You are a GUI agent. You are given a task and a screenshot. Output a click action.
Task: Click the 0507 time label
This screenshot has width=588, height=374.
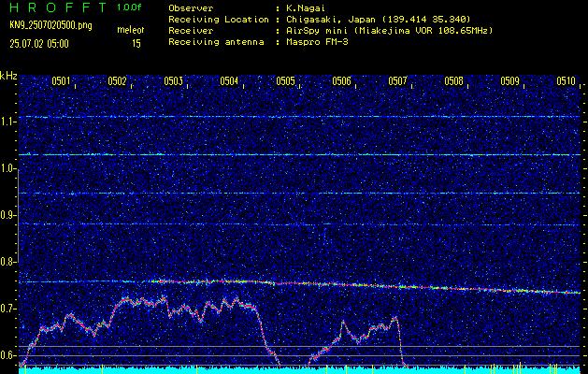coord(397,81)
